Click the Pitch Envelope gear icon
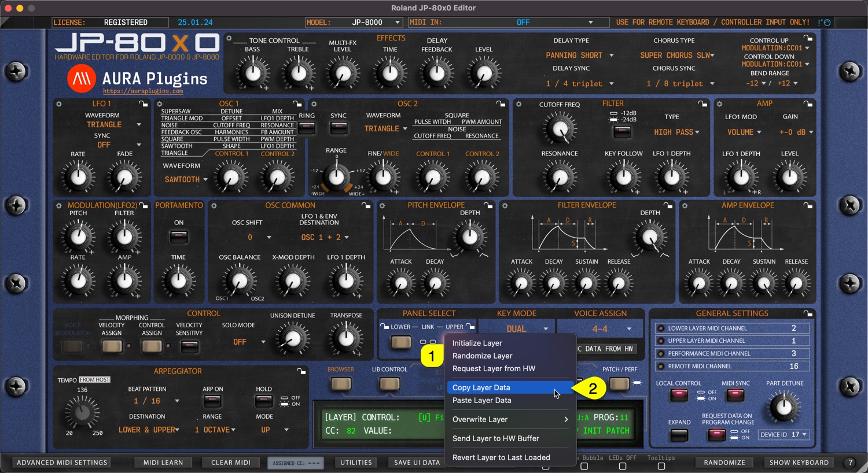This screenshot has width=868, height=473. [x=382, y=205]
